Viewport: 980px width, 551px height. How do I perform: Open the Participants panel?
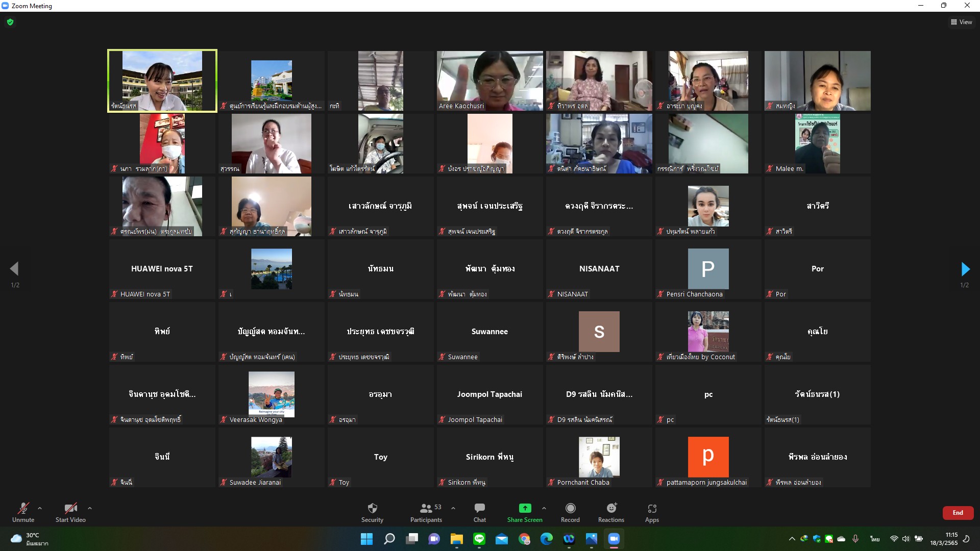pyautogui.click(x=426, y=508)
